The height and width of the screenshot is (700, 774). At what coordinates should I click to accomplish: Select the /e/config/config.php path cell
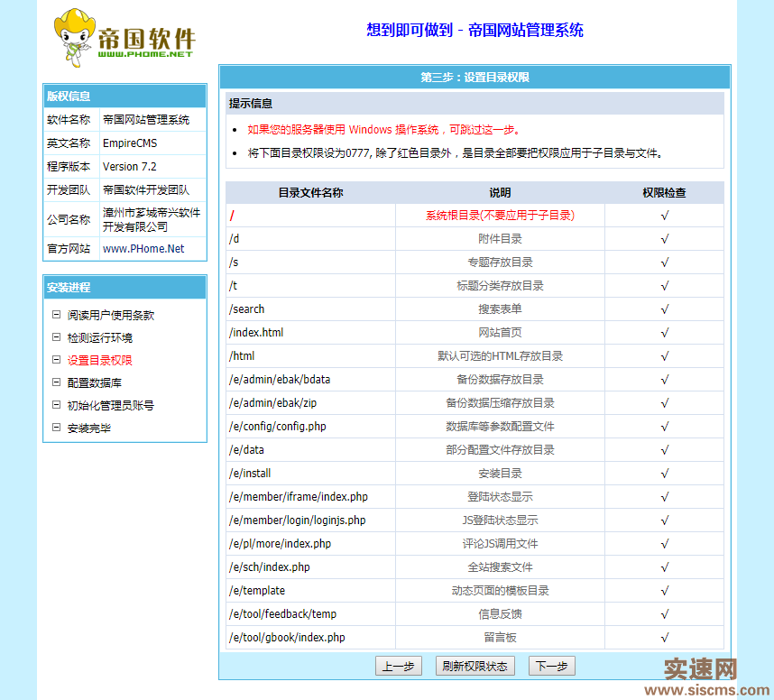click(310, 427)
